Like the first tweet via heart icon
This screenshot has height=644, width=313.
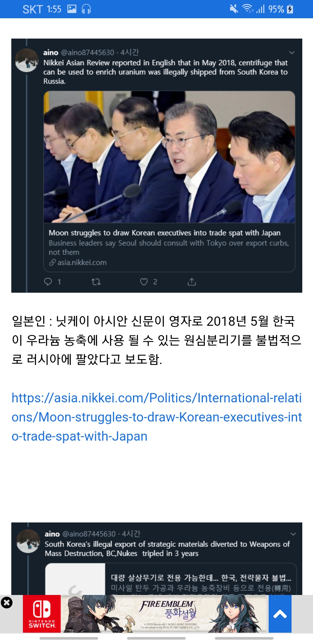click(144, 282)
